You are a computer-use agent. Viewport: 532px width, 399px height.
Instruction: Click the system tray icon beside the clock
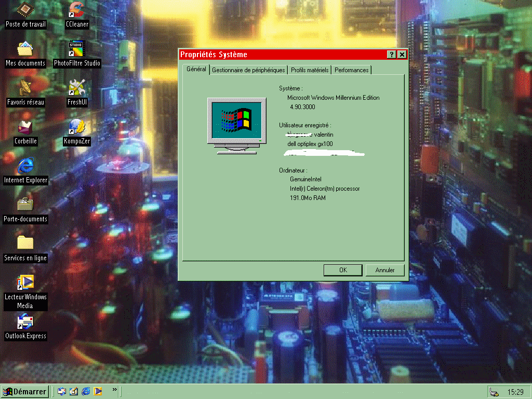click(x=494, y=392)
